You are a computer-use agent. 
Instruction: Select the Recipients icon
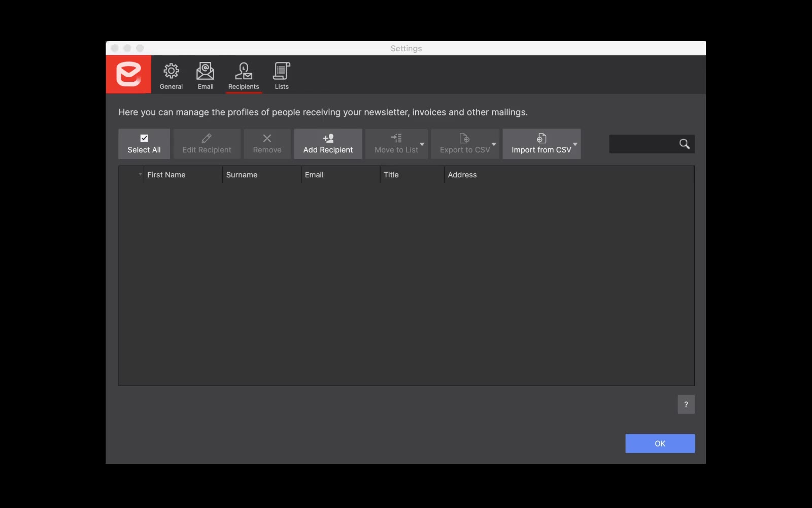pos(244,71)
